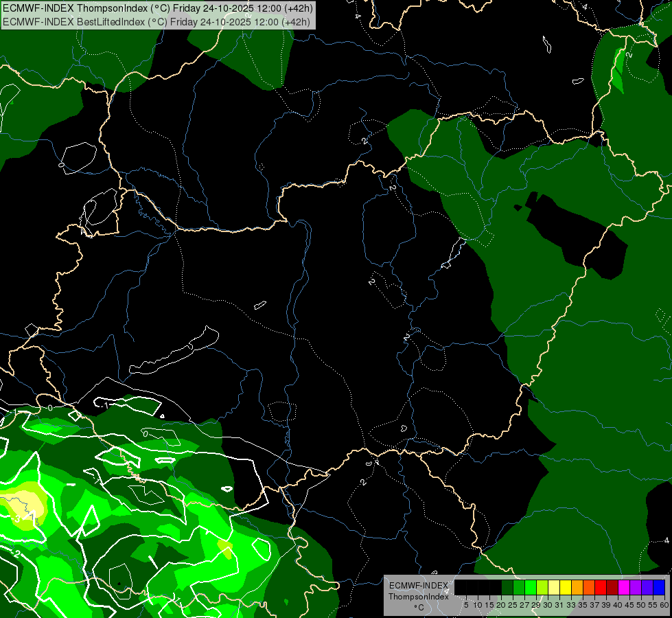The height and width of the screenshot is (618, 672).
Task: Click the purple 45–50 legend swatch
Action: click(x=635, y=587)
